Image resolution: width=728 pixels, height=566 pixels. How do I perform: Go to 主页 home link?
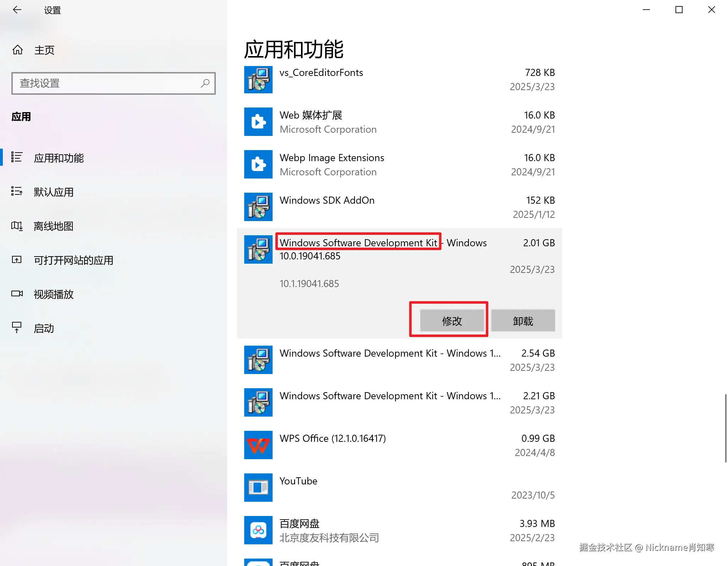pyautogui.click(x=44, y=50)
